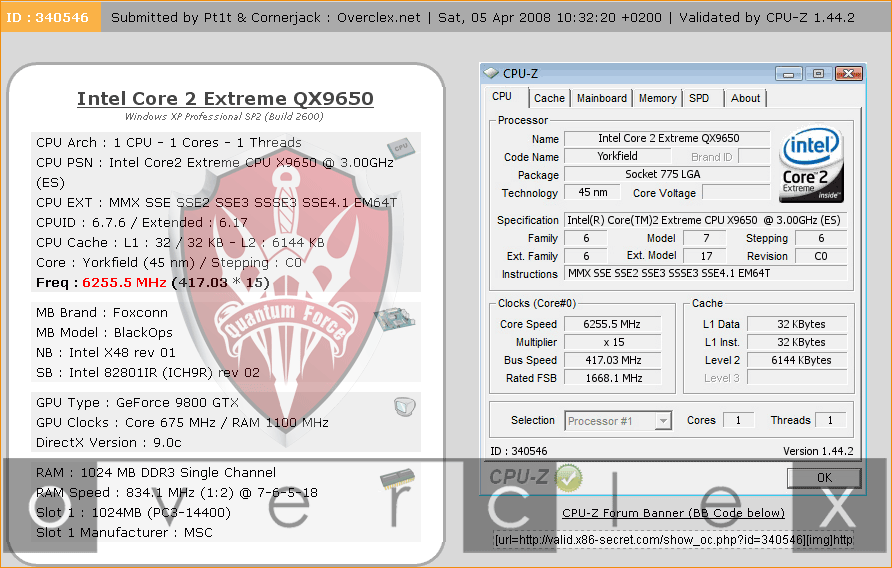Switch to the Cache tab

[549, 98]
